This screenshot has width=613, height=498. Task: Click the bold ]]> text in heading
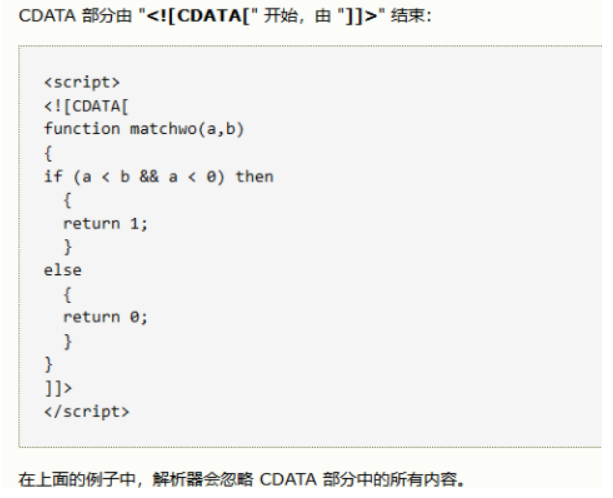(x=362, y=16)
